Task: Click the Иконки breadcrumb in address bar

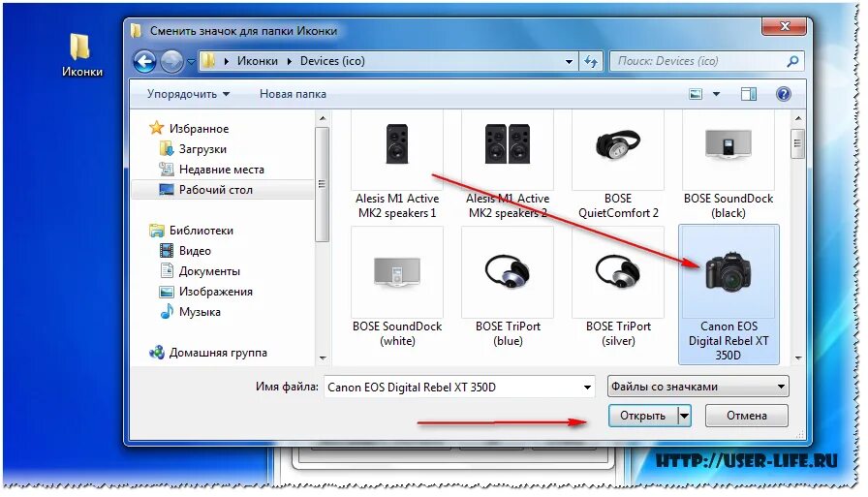Action: click(x=258, y=61)
